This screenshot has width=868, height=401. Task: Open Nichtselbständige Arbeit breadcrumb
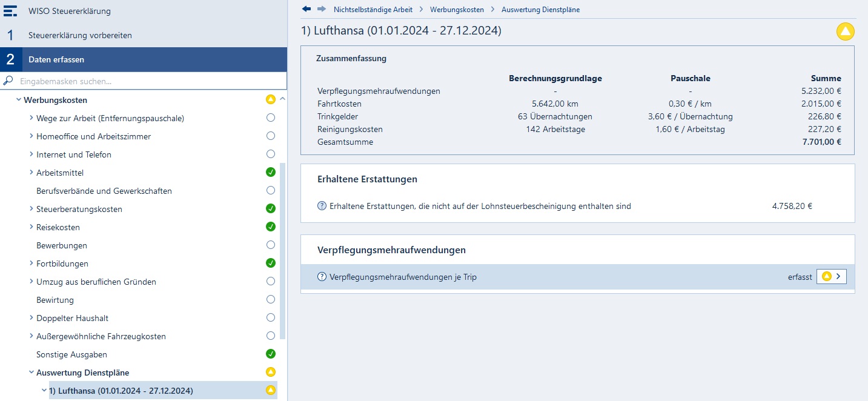coord(373,10)
